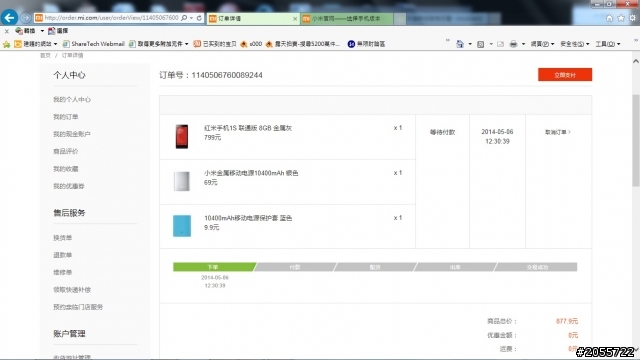Open 我的优惠券 in the sidebar
640x360 pixels.
[69, 186]
